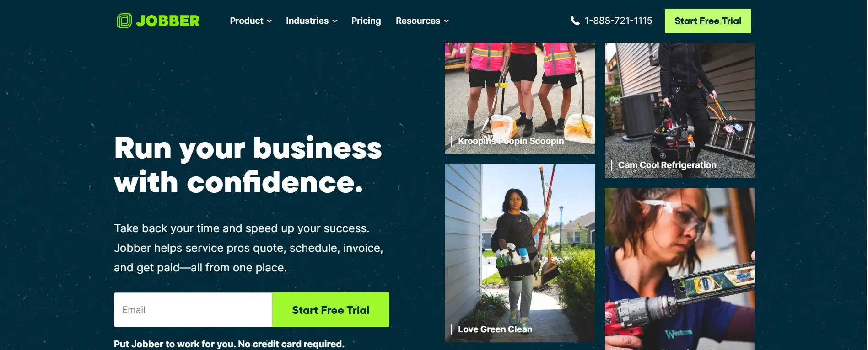Viewport: 868px width, 350px height.
Task: Open the Industries menu
Action: point(312,21)
